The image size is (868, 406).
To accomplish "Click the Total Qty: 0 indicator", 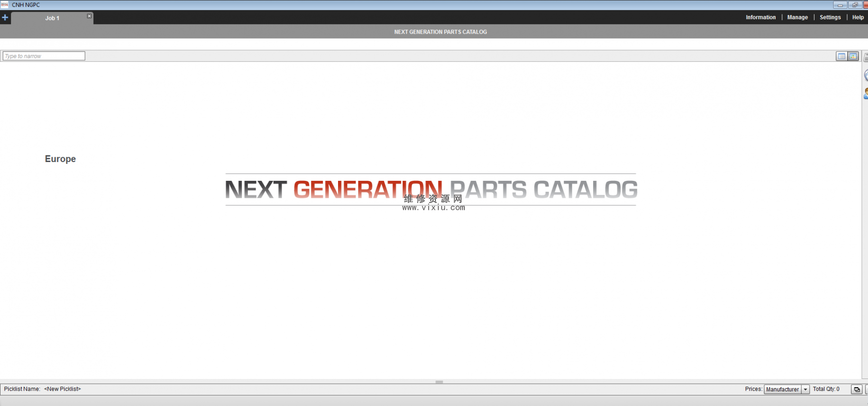I will click(x=826, y=389).
